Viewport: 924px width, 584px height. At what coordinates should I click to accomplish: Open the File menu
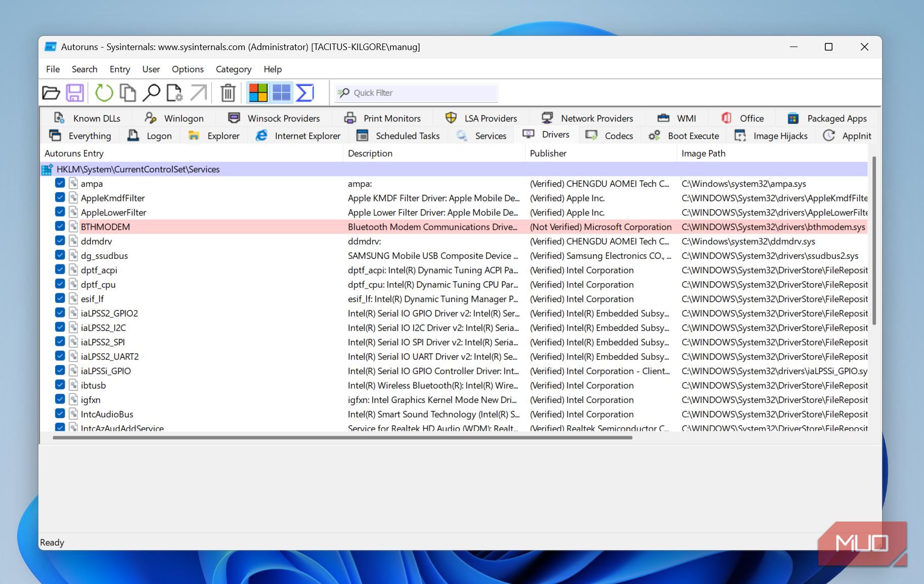53,69
